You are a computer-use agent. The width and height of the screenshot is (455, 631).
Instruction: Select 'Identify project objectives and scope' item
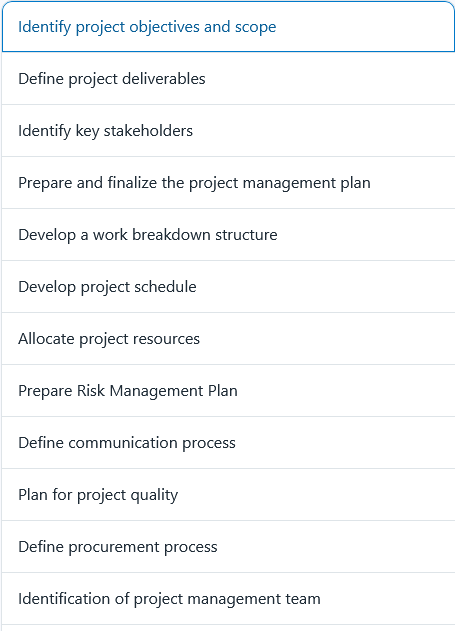click(228, 27)
